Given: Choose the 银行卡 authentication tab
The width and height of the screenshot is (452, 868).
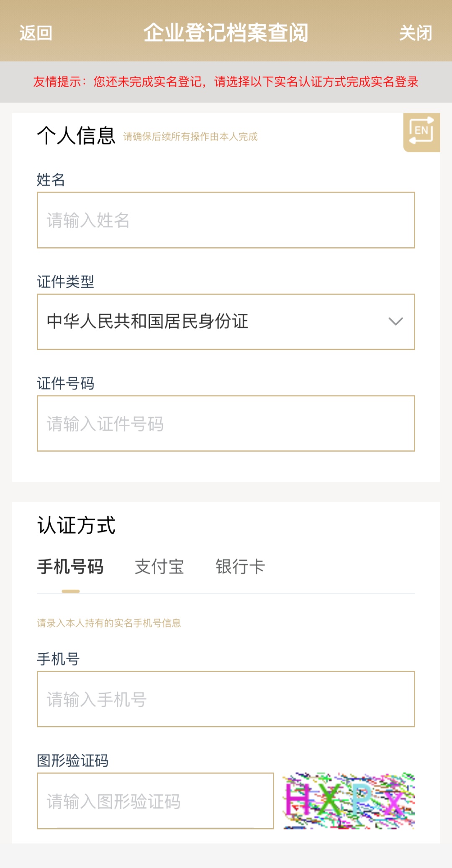Looking at the screenshot, I should pyautogui.click(x=240, y=567).
